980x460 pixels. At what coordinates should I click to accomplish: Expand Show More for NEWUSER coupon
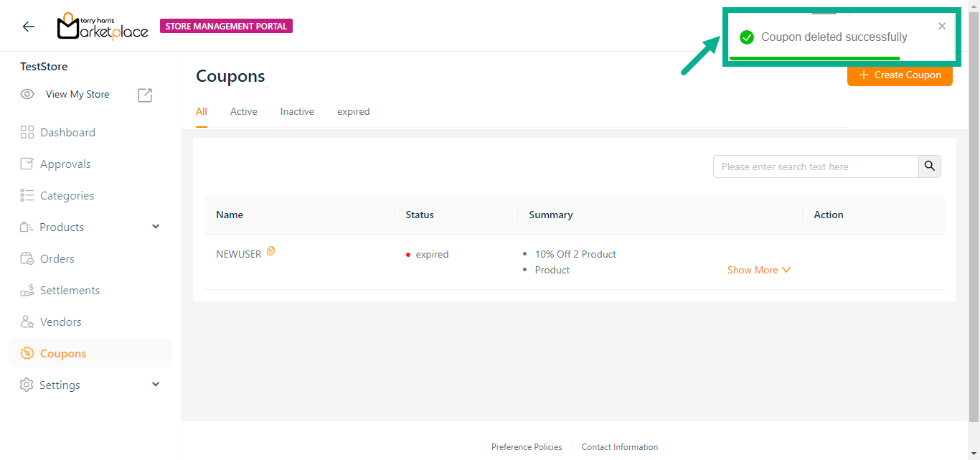758,270
